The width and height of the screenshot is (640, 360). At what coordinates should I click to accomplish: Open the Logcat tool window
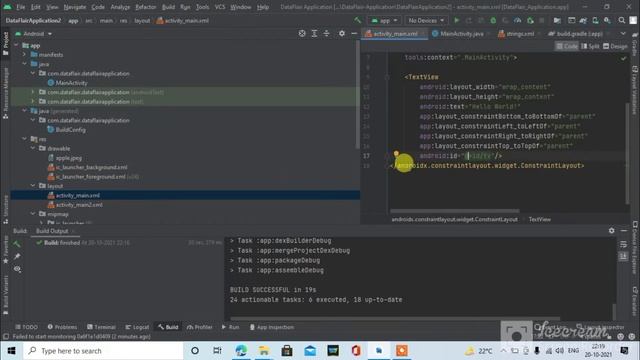point(137,327)
